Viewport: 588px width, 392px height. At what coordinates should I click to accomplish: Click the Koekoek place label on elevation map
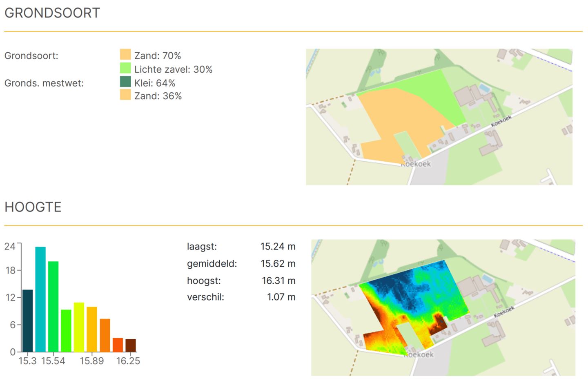419,354
